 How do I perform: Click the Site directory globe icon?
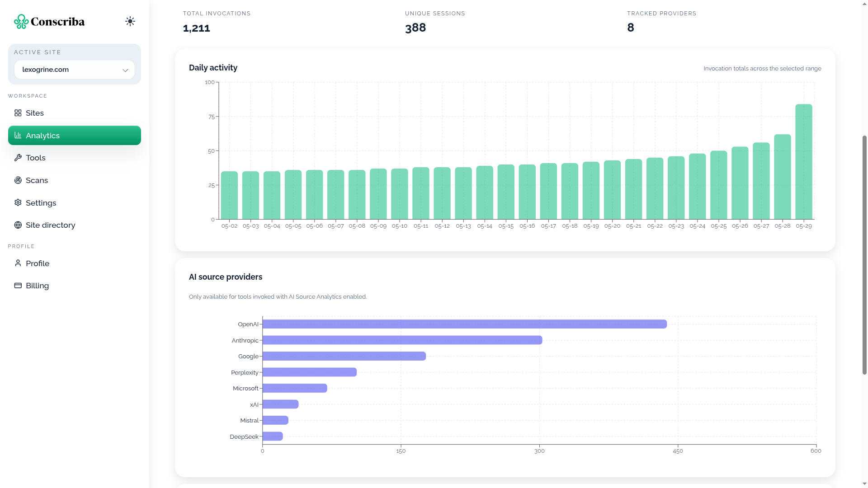[18, 225]
